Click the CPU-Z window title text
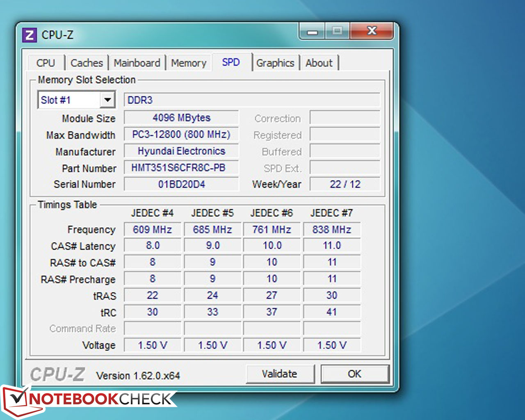 tap(57, 35)
